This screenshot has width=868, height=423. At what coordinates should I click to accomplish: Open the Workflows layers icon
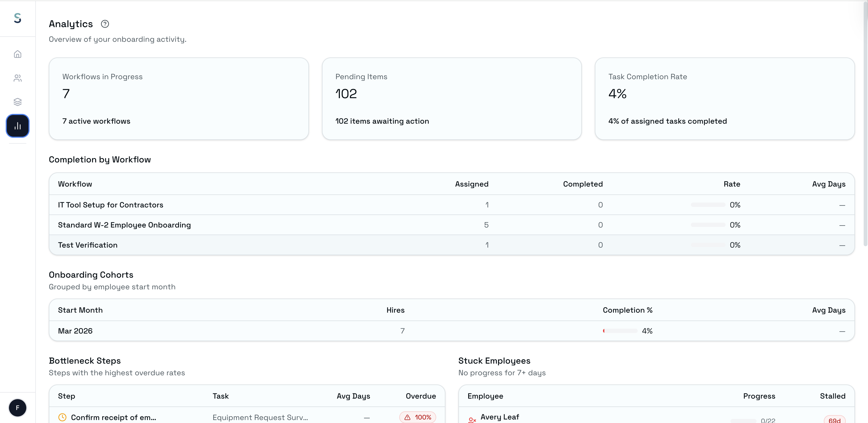(18, 102)
